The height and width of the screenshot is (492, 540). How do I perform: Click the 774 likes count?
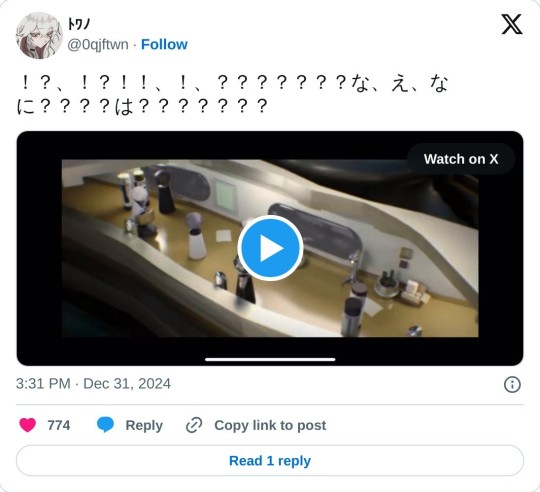59,425
